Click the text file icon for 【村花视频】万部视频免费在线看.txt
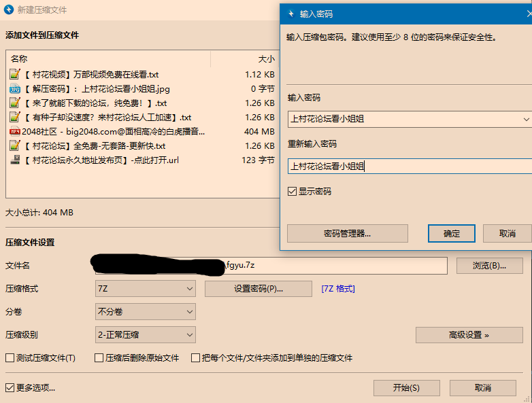This screenshot has height=403, width=532. 14,74
